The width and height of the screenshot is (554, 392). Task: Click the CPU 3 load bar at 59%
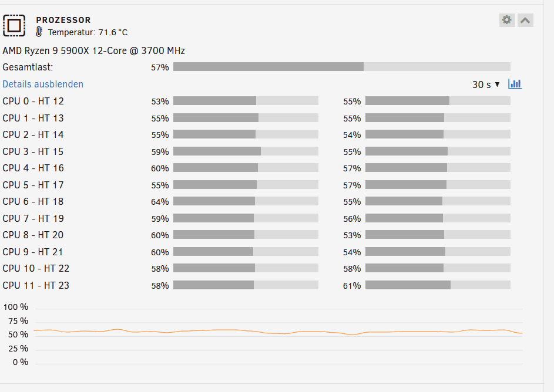[246, 151]
